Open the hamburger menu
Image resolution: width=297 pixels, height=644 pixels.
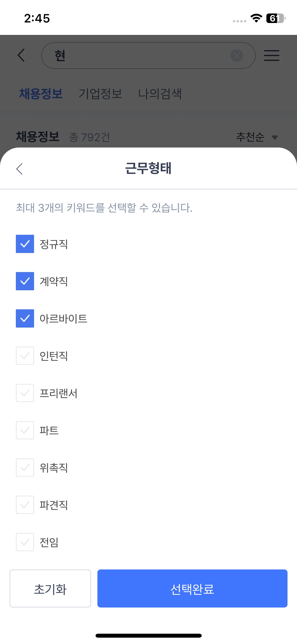click(271, 56)
